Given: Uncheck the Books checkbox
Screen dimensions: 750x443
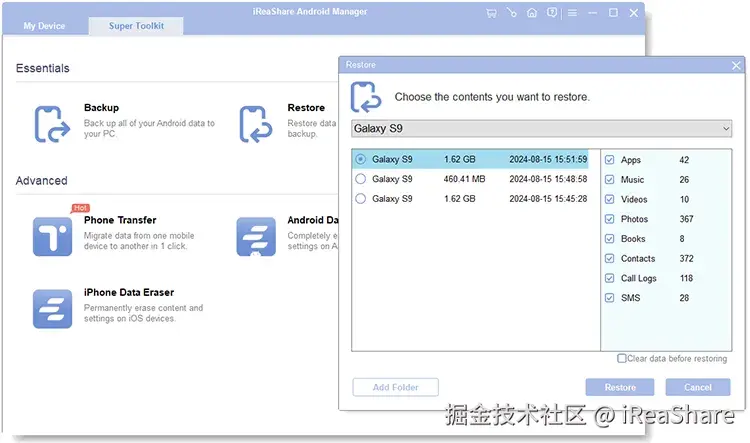Looking at the screenshot, I should coord(609,239).
